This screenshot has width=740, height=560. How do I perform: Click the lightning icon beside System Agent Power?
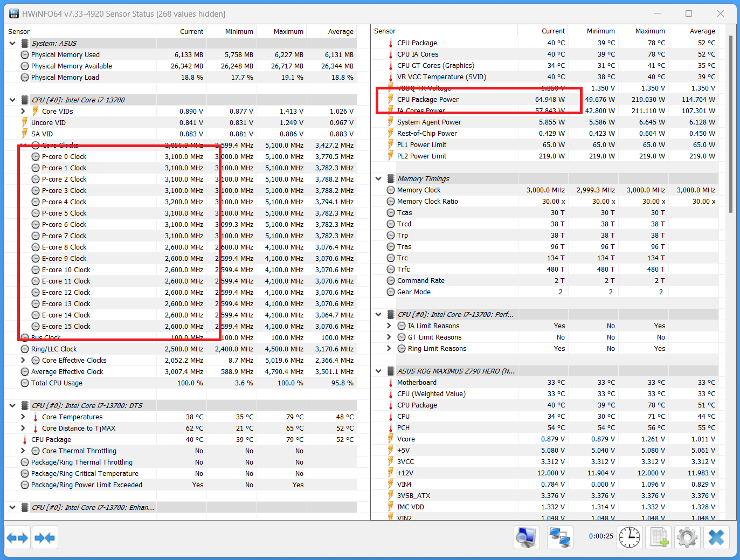pos(391,122)
